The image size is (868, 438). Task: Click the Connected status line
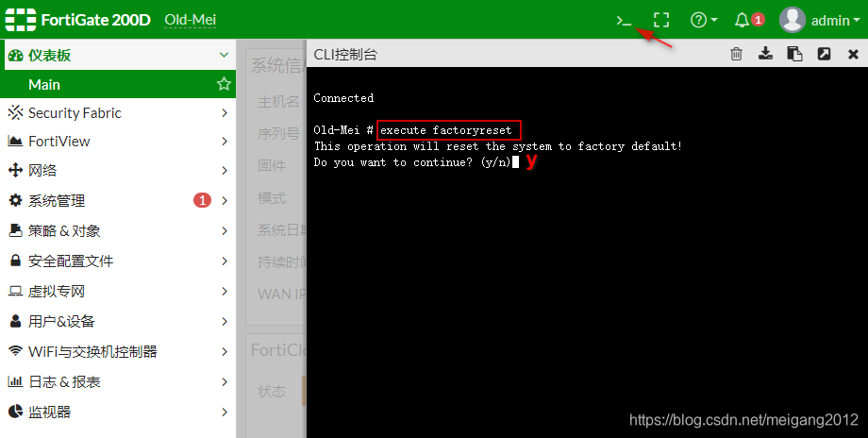pyautogui.click(x=343, y=98)
